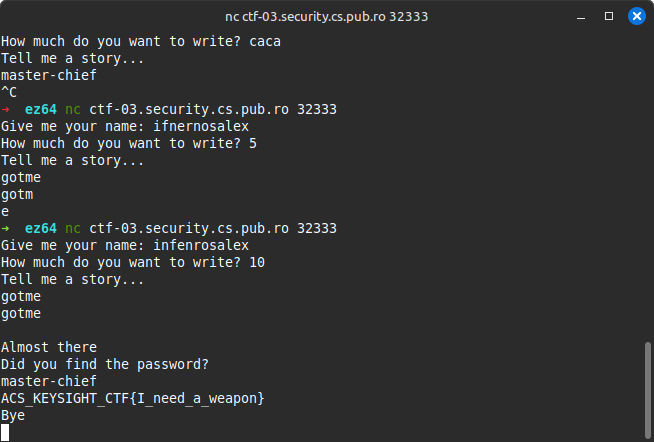Click the last 'master-chief' password line
The image size is (654, 442).
(49, 381)
